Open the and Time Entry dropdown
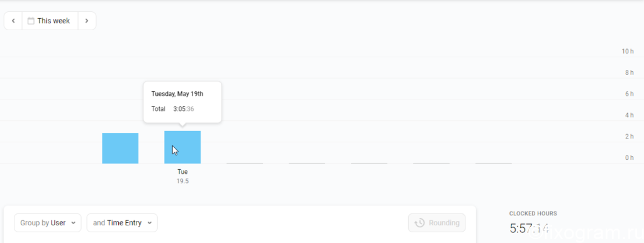 pyautogui.click(x=122, y=223)
